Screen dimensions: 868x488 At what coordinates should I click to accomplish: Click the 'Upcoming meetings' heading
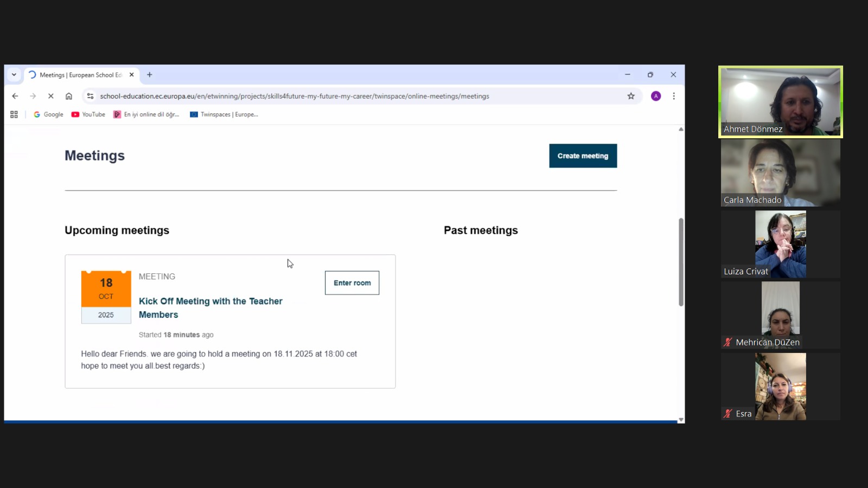pos(117,230)
